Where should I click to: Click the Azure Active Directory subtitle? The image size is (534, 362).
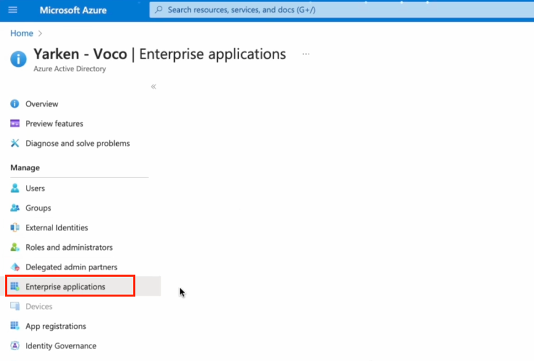point(69,69)
